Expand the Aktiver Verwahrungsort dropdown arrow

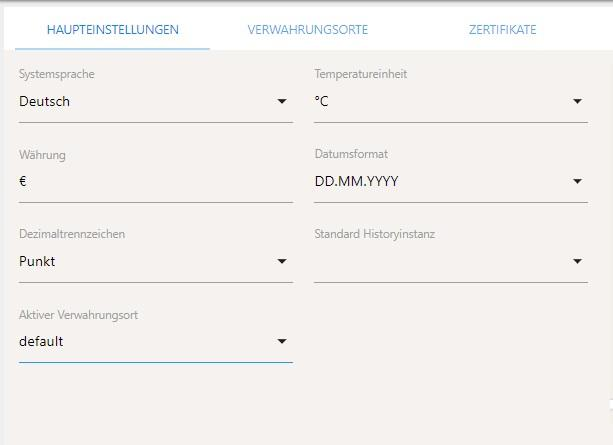282,341
